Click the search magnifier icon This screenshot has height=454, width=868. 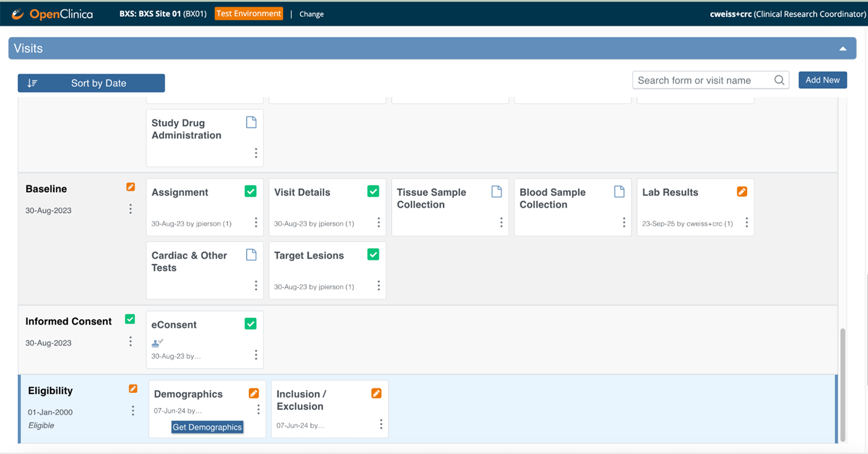[779, 80]
